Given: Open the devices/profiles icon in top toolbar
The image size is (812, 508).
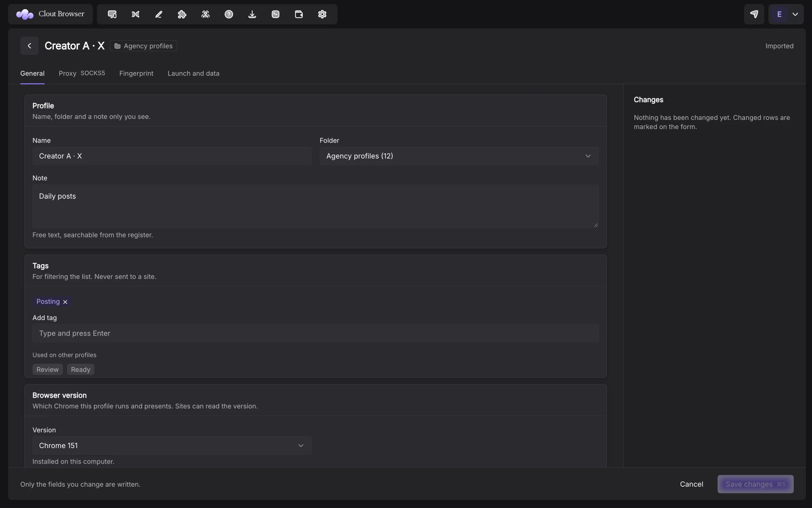Looking at the screenshot, I should [x=112, y=14].
